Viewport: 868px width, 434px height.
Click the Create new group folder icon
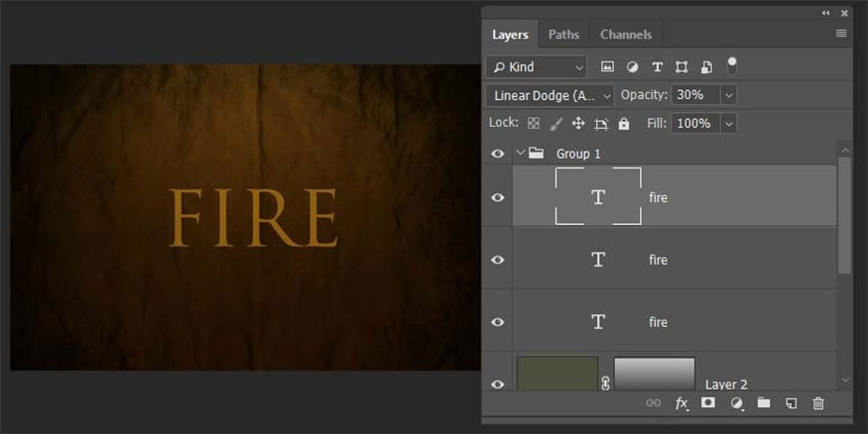coord(764,403)
